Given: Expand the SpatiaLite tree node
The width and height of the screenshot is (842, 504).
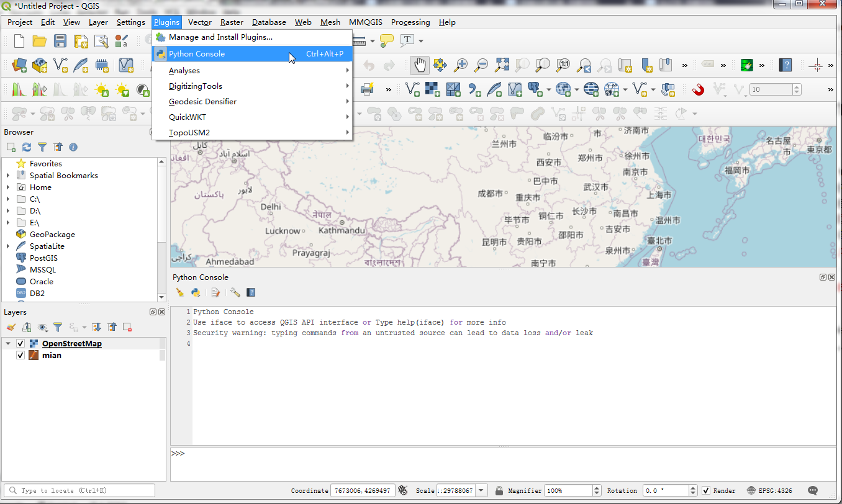Looking at the screenshot, I should 8,246.
